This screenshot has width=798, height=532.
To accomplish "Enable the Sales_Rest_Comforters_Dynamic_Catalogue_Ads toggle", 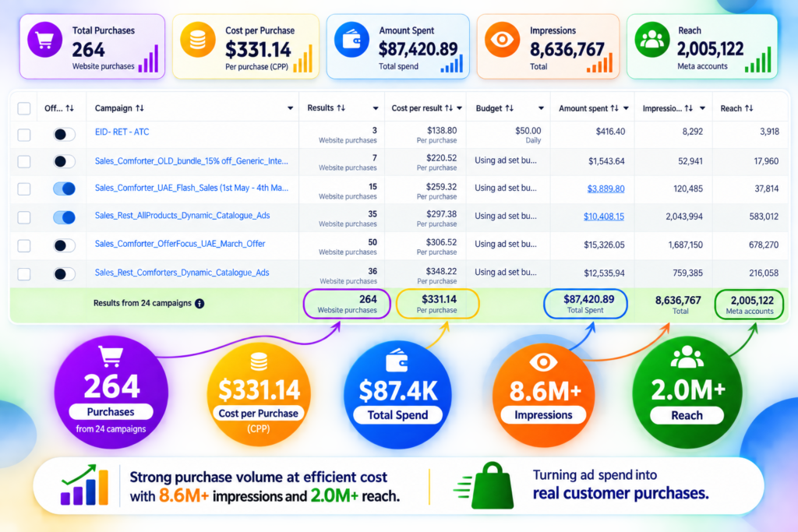I will pos(64,274).
